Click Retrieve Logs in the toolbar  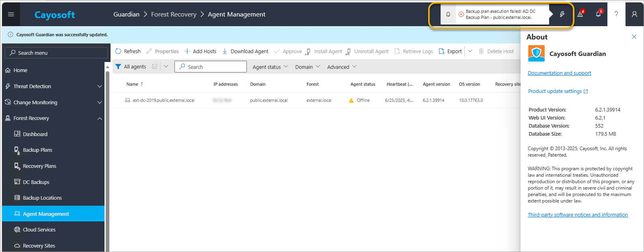414,52
